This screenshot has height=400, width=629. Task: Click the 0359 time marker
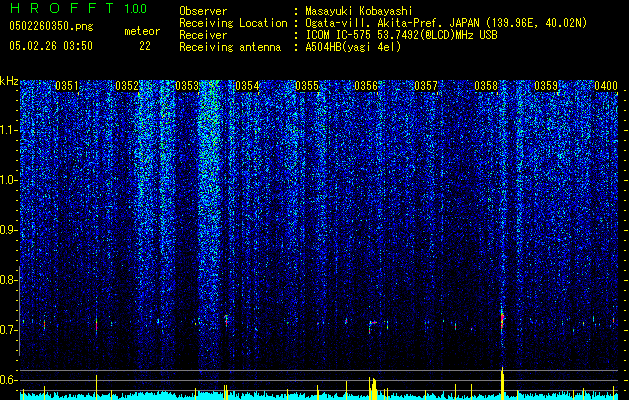tap(546, 86)
